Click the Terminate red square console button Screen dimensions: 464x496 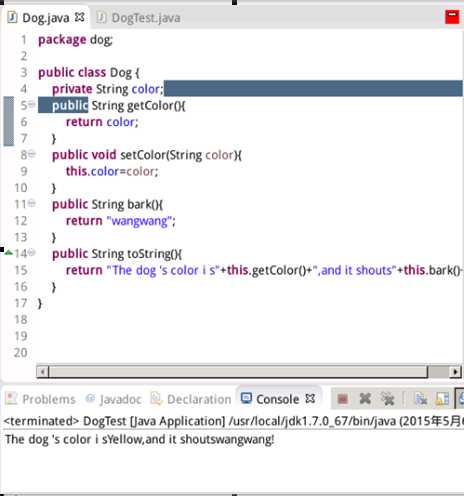pos(343,398)
